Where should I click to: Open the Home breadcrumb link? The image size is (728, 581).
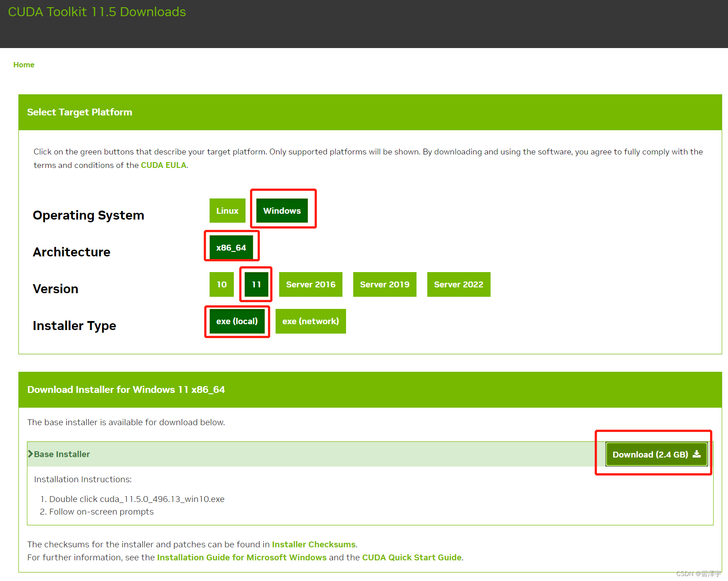click(x=24, y=65)
